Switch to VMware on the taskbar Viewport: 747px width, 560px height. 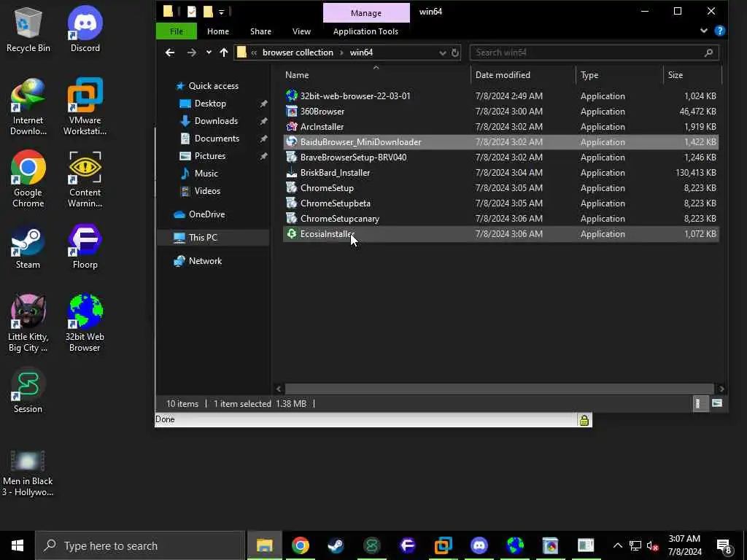(x=443, y=545)
